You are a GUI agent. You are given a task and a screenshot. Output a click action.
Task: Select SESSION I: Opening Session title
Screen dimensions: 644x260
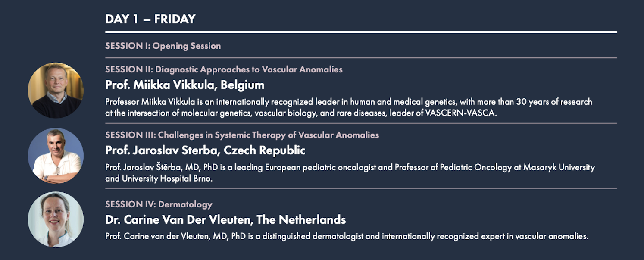[x=163, y=46]
